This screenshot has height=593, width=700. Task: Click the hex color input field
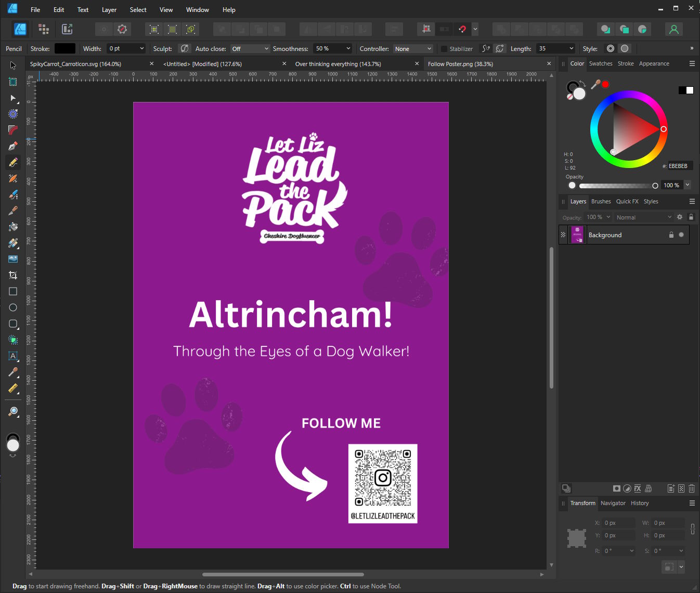(679, 166)
